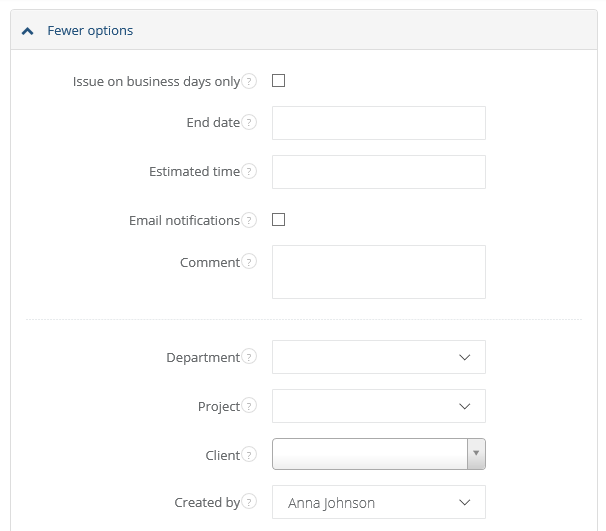Expand the Project dropdown list

(x=378, y=406)
